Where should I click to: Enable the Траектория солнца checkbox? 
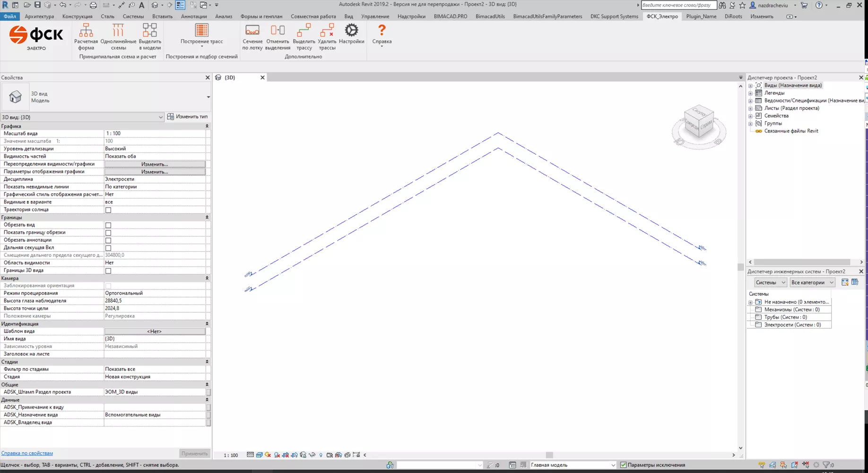pos(108,210)
